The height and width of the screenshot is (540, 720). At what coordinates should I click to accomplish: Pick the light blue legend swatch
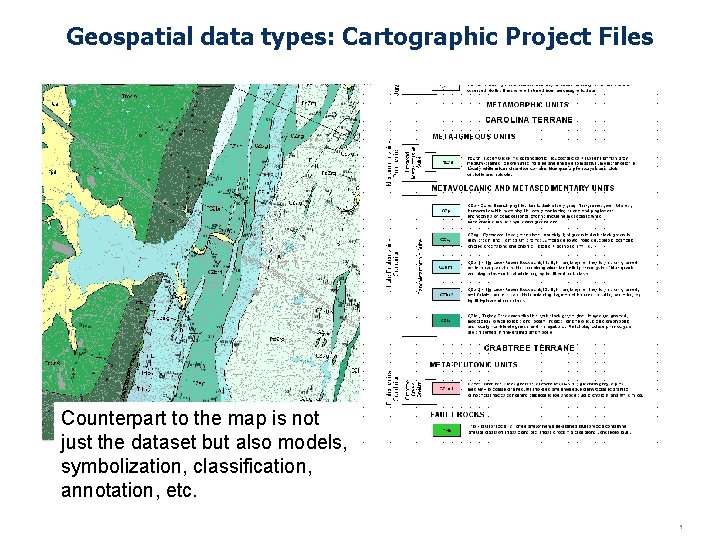[x=446, y=294]
